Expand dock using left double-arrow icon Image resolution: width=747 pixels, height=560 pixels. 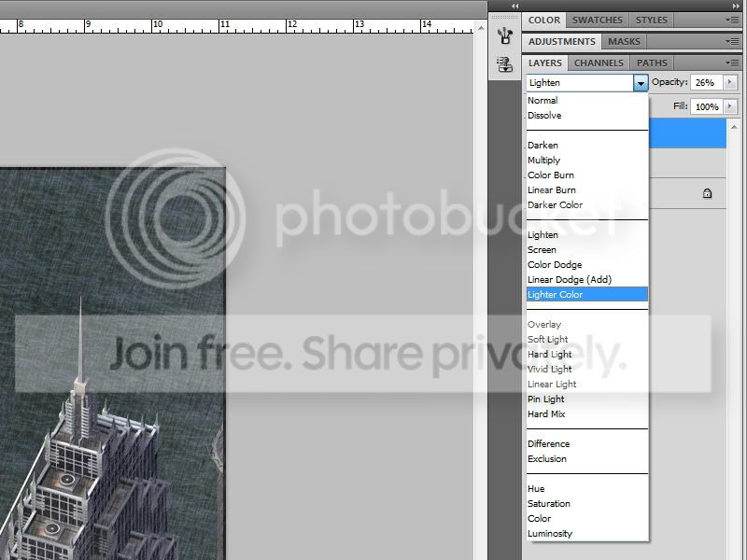click(515, 6)
